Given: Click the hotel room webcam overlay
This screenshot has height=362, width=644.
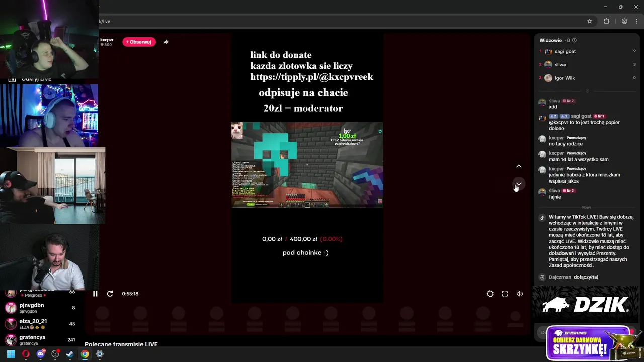Looking at the screenshot, I should click(52, 186).
